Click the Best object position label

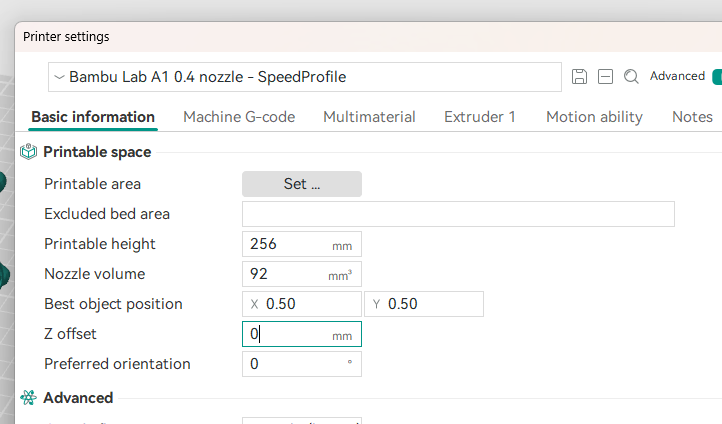click(113, 304)
